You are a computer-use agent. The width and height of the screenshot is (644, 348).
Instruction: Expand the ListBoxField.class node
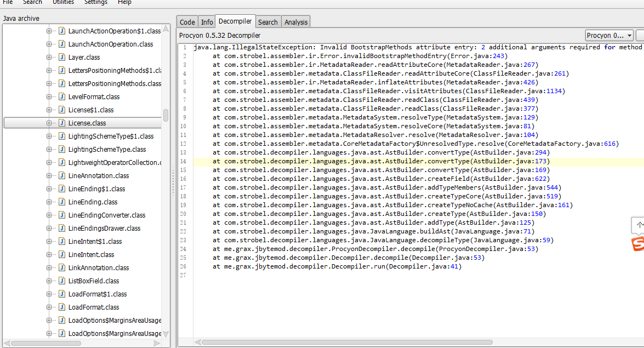coord(49,281)
